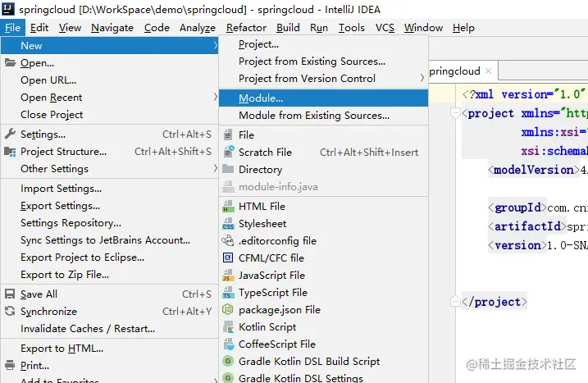Choose Sync Settings to JetBrains Account...
The width and height of the screenshot is (588, 383).
click(110, 240)
